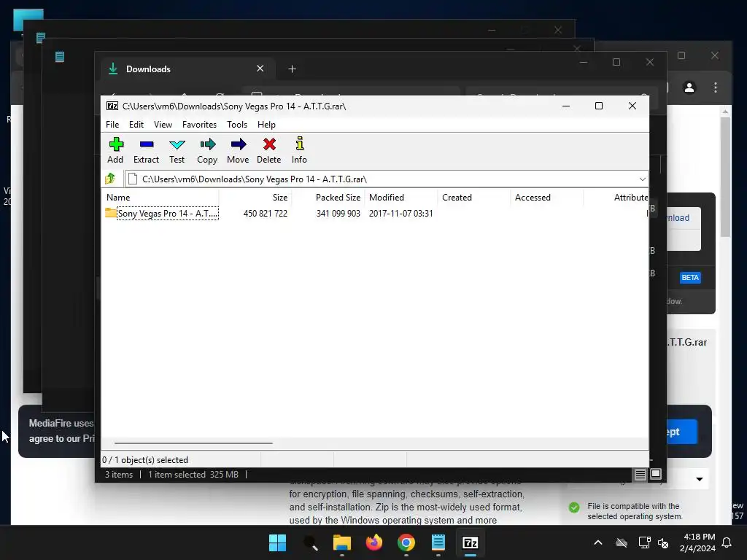747x560 pixels.
Task: Open the notification bell
Action: point(727,542)
